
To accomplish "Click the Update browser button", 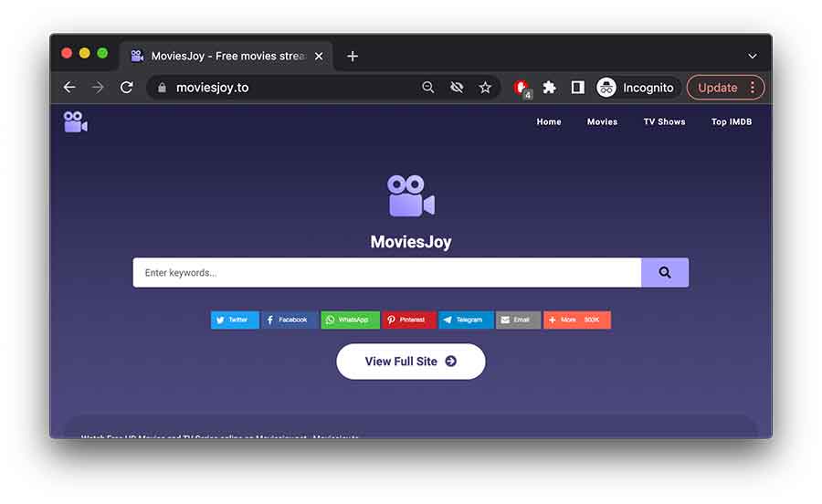I will [717, 88].
